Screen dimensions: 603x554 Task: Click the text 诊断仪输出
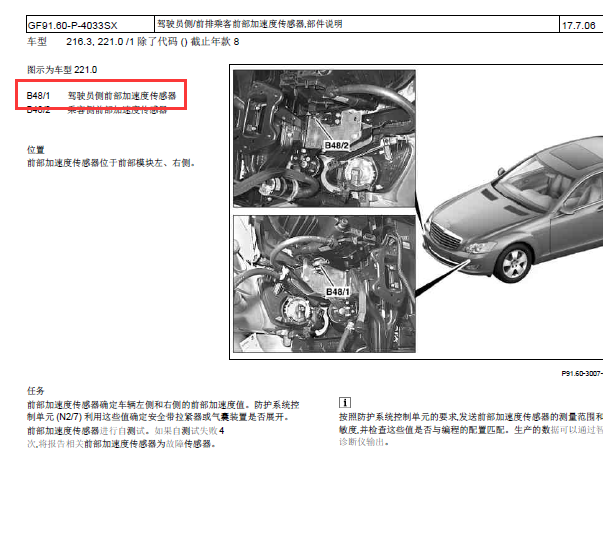(x=364, y=442)
